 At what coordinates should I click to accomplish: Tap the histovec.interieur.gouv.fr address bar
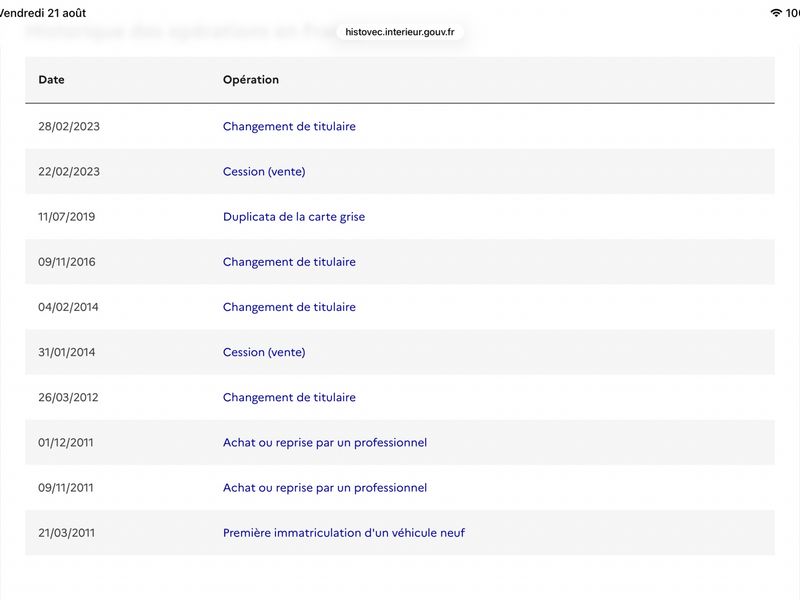(399, 32)
